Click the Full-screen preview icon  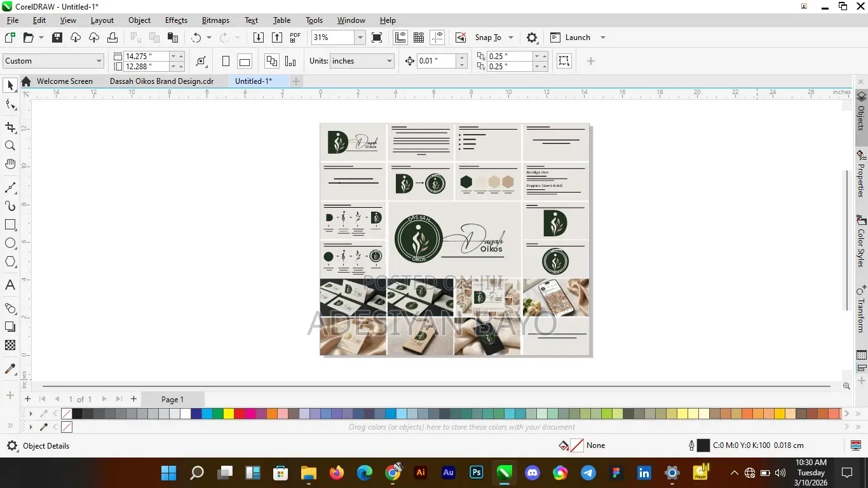pyautogui.click(x=377, y=37)
